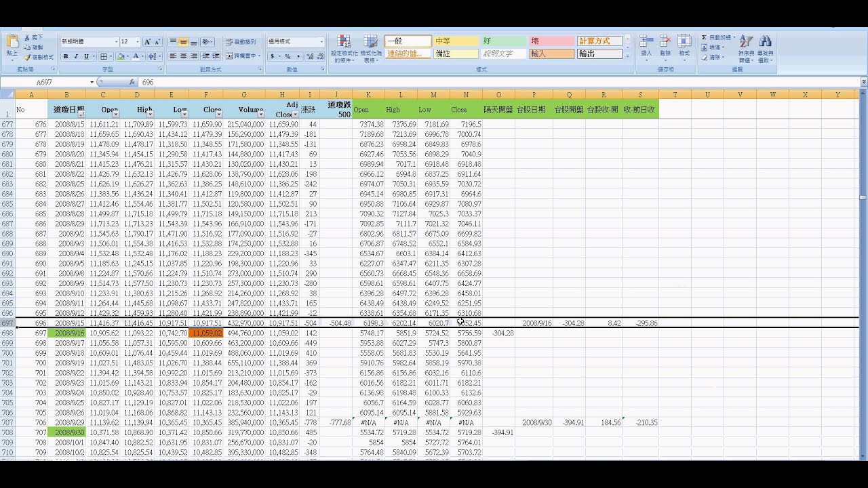Viewport: 868px width, 488px height.
Task: Apply the Good green cell style
Action: point(504,41)
